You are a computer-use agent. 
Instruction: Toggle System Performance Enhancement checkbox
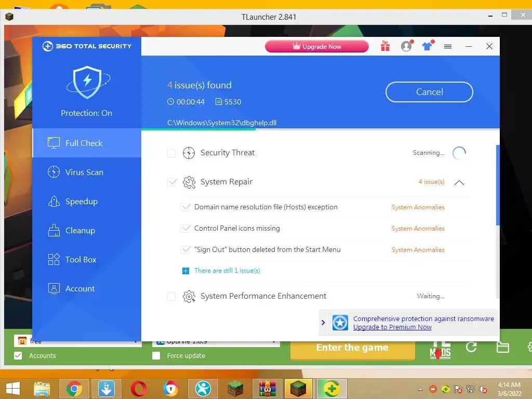point(171,297)
